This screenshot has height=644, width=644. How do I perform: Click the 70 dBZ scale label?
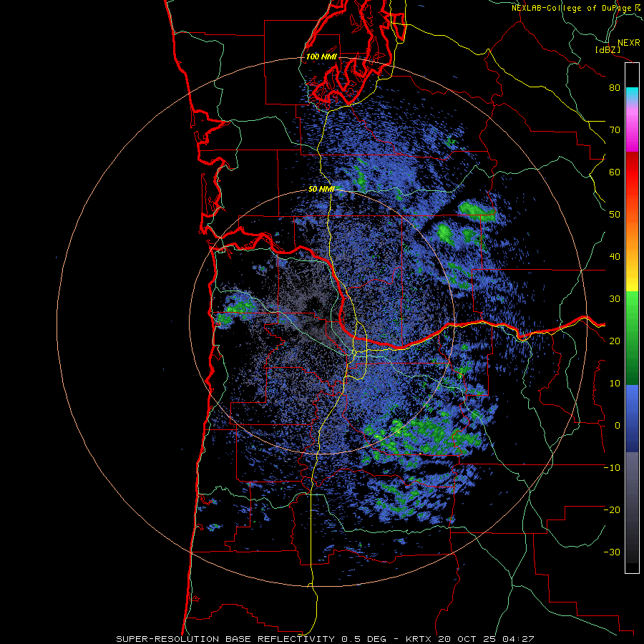(x=615, y=130)
